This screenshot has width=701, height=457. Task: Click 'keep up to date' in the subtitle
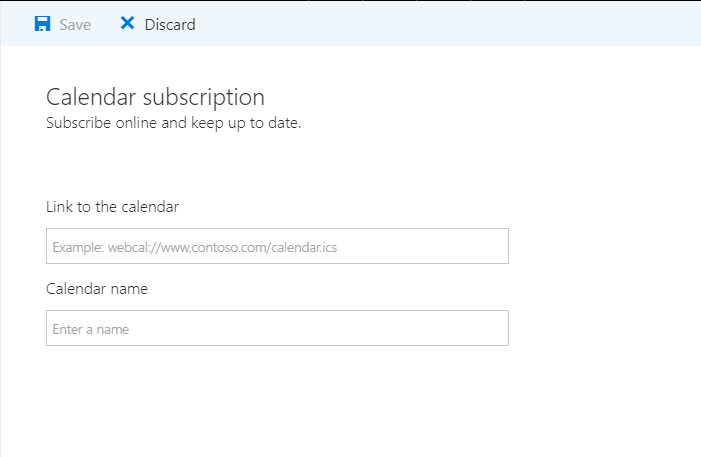pos(246,123)
